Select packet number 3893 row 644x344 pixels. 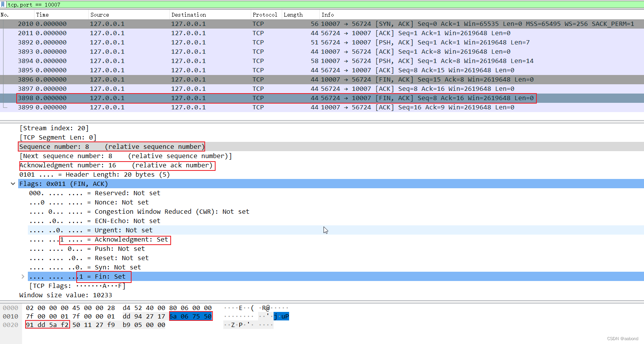coord(322,52)
